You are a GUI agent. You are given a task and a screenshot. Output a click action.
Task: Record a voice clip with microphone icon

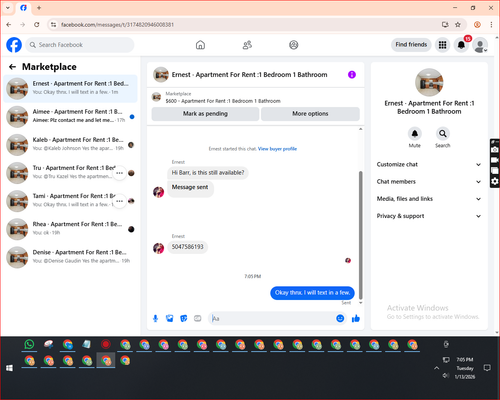tap(155, 319)
